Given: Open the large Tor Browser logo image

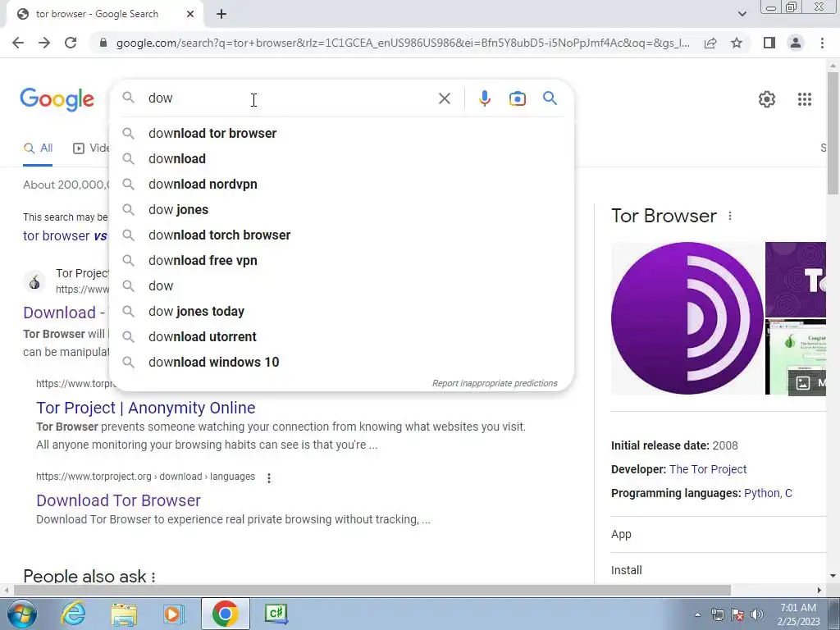Looking at the screenshot, I should click(x=687, y=318).
